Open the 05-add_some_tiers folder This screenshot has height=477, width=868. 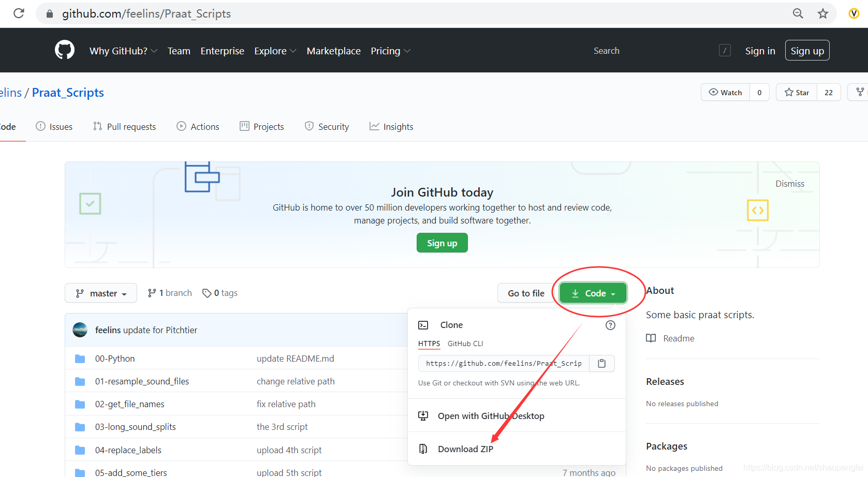coord(131,472)
